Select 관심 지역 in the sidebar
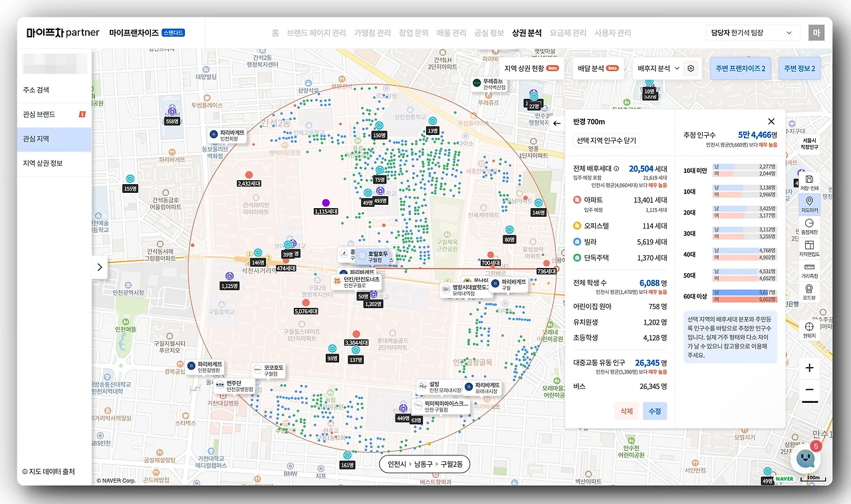 [55, 139]
